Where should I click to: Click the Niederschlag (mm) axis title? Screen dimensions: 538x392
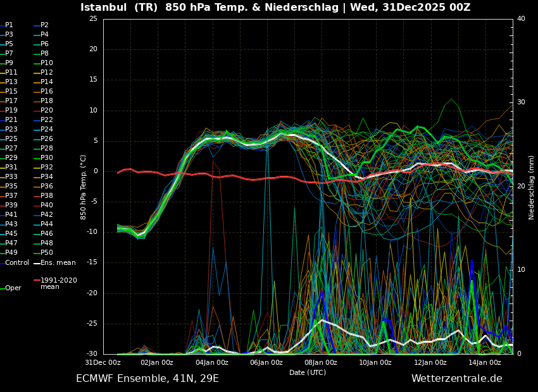pyautogui.click(x=531, y=187)
